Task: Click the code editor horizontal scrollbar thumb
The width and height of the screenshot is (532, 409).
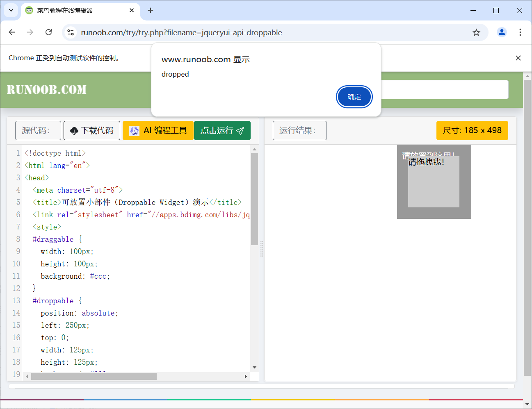Action: click(x=94, y=376)
